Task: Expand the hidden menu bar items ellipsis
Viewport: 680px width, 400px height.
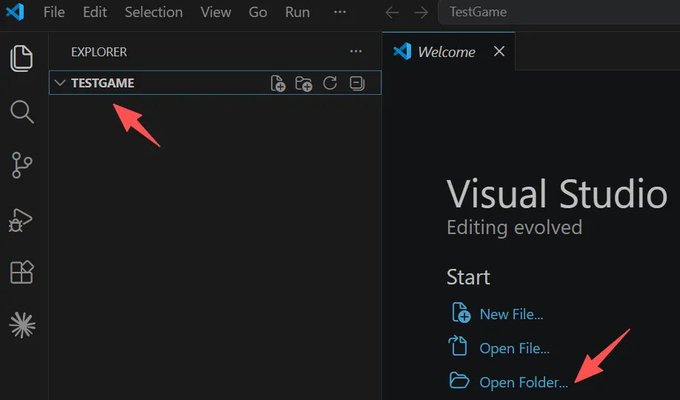Action: click(x=340, y=12)
